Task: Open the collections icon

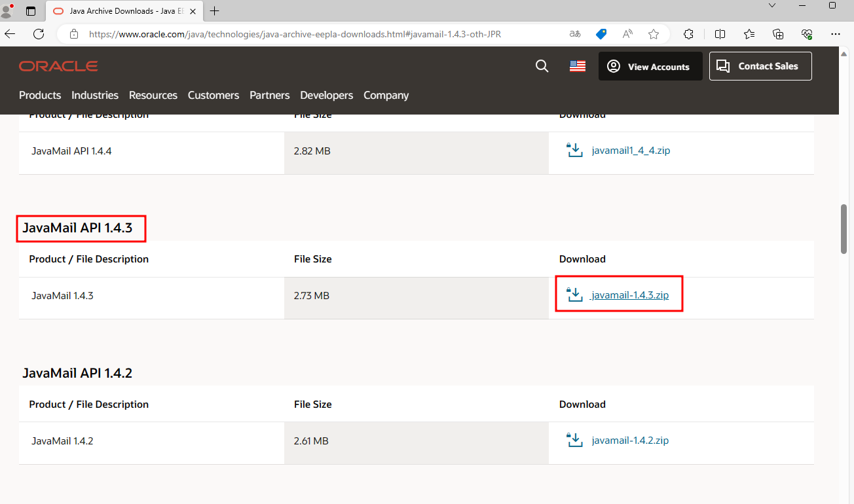Action: pyautogui.click(x=778, y=34)
